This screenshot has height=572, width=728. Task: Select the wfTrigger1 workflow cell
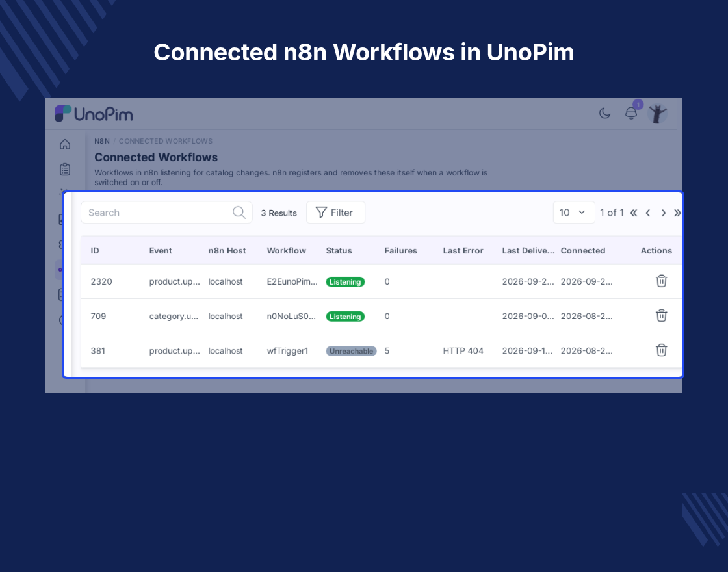coord(287,351)
